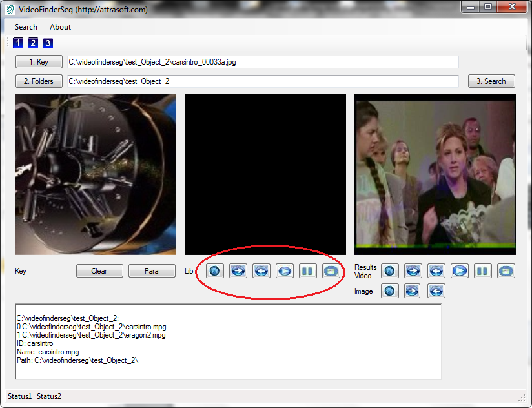The width and height of the screenshot is (532, 408).
Task: Click the 'Path:' output line
Action: pyautogui.click(x=77, y=360)
